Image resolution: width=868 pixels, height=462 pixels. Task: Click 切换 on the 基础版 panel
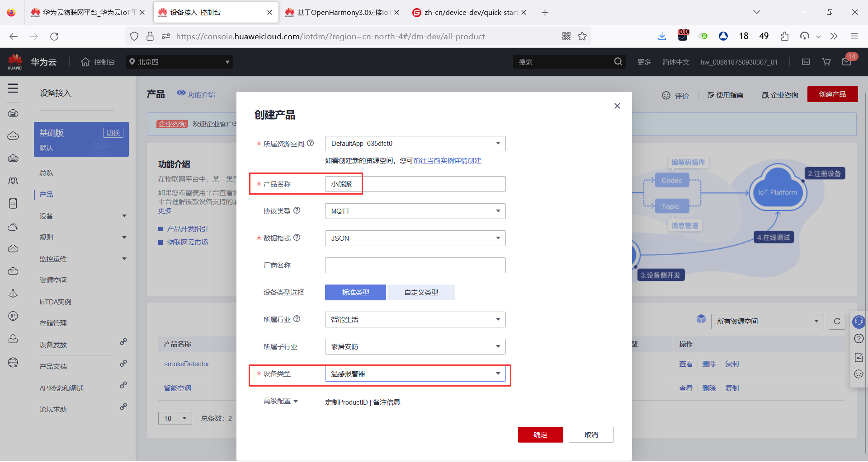pos(113,132)
